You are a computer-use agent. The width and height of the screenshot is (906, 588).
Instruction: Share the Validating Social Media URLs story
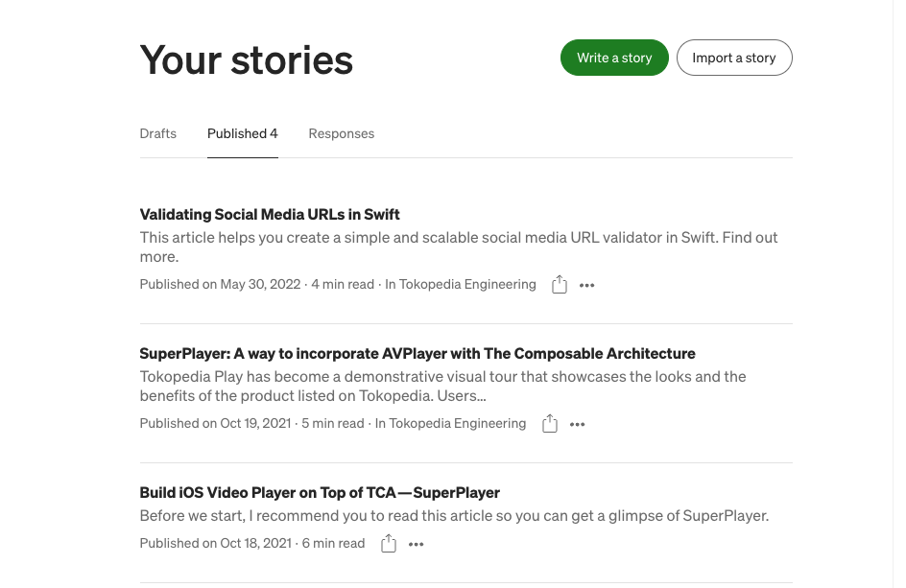[x=559, y=285]
